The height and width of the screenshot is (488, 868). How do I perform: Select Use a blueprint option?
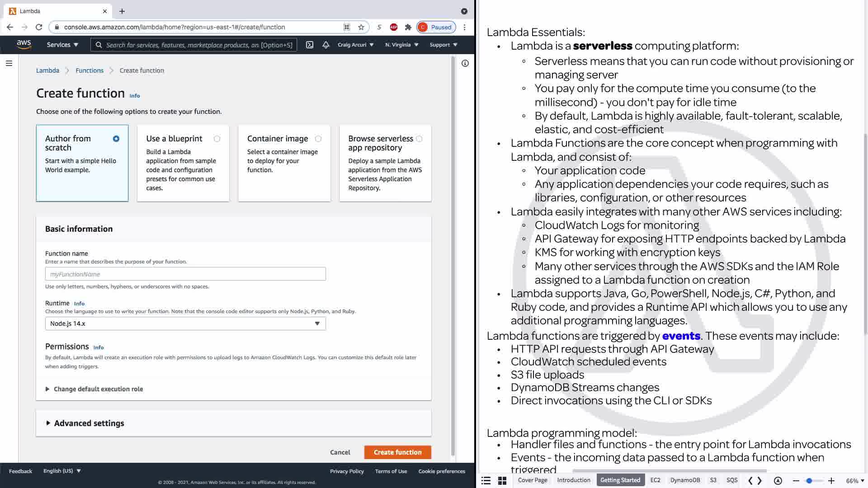(217, 139)
